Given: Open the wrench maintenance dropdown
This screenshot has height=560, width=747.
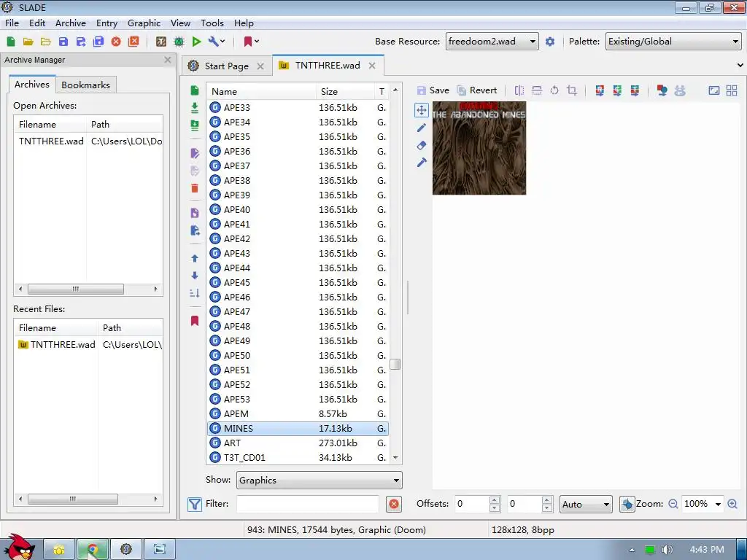Looking at the screenshot, I should tap(217, 42).
